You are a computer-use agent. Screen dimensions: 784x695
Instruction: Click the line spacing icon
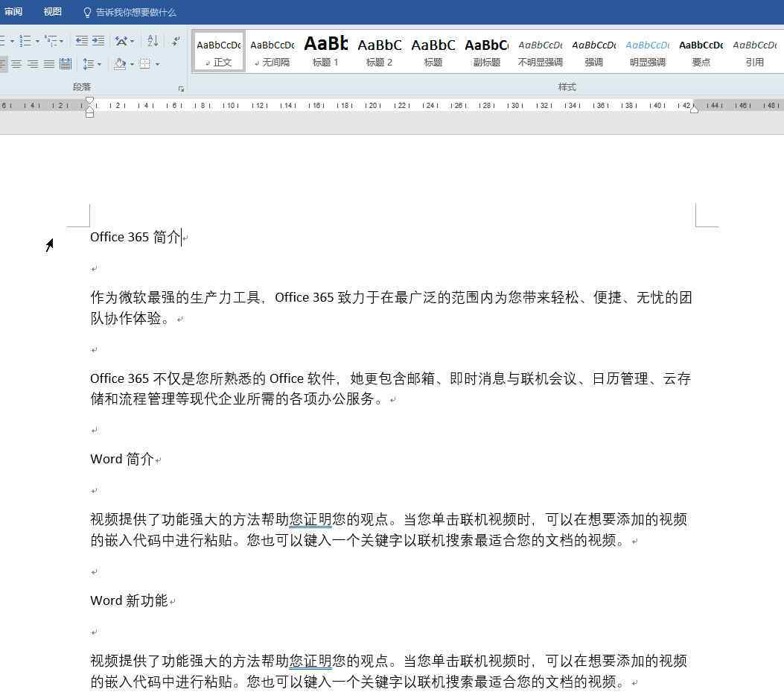click(88, 64)
